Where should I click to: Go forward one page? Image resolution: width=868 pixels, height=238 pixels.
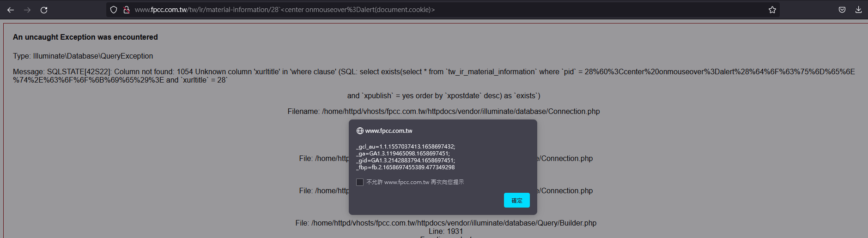tap(27, 10)
